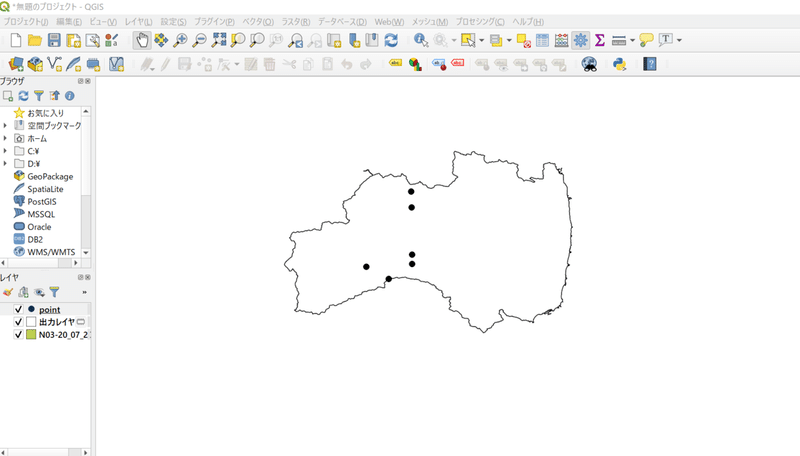Refresh the browser panel

pyautogui.click(x=23, y=96)
